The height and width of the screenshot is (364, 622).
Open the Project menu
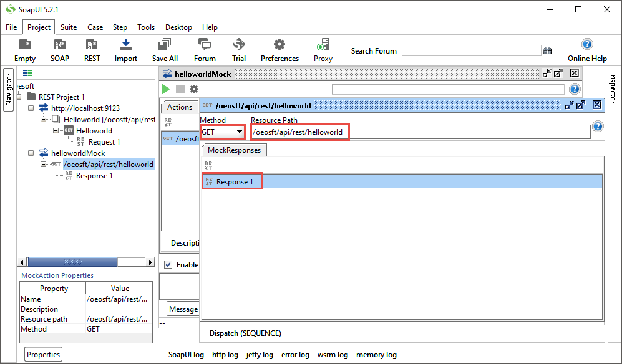pos(39,27)
